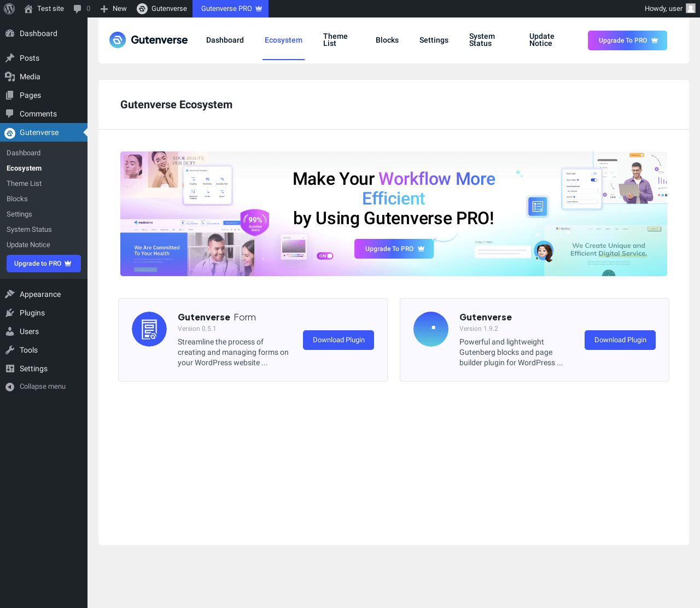Click the Media icon in sidebar
The image size is (700, 608).
click(10, 77)
